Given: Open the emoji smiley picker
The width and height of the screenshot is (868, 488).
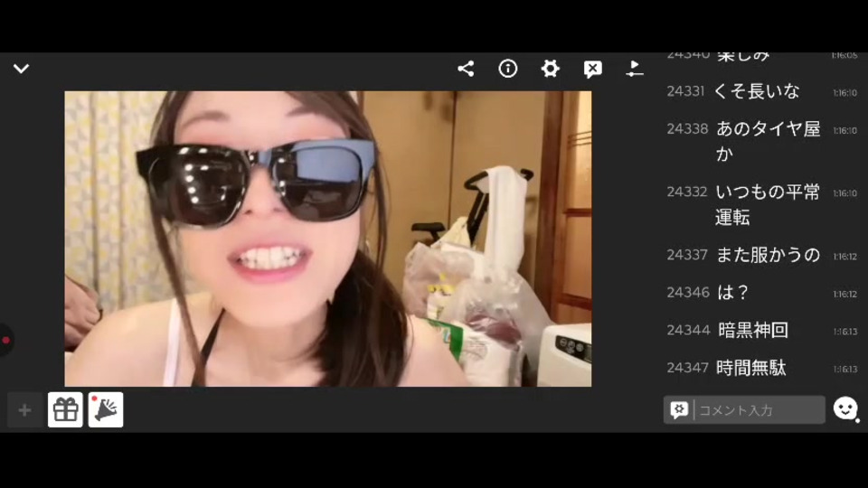Looking at the screenshot, I should pyautogui.click(x=845, y=409).
